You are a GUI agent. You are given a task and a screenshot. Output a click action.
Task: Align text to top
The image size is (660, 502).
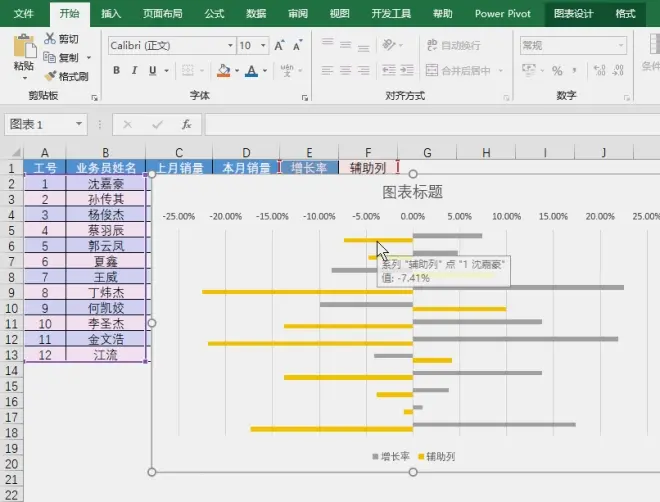(327, 43)
